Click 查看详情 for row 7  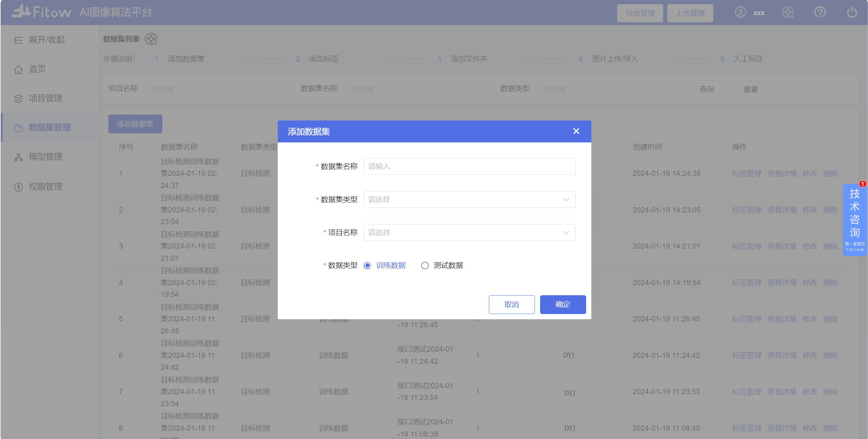(782, 392)
